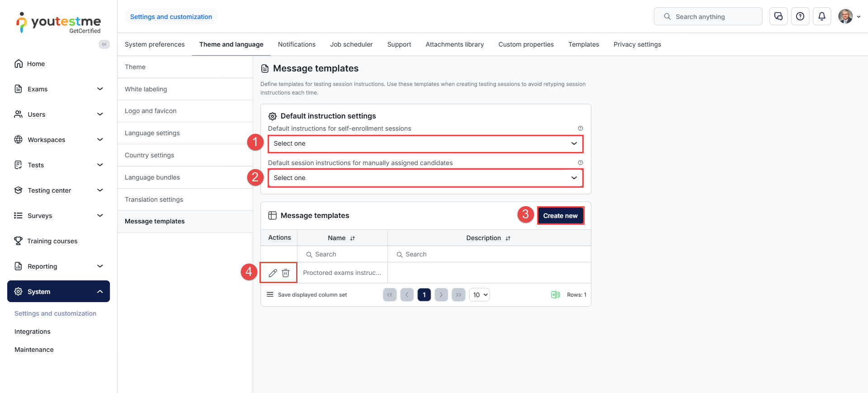This screenshot has width=868, height=393.
Task: Sort by Description column sort icon
Action: click(x=508, y=238)
